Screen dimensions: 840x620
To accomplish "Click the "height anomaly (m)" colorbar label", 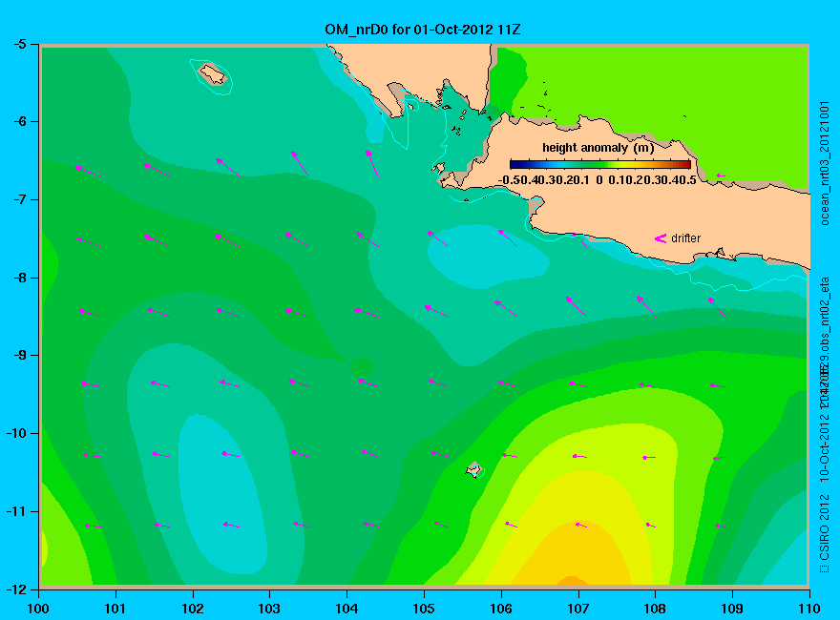I will (x=598, y=147).
